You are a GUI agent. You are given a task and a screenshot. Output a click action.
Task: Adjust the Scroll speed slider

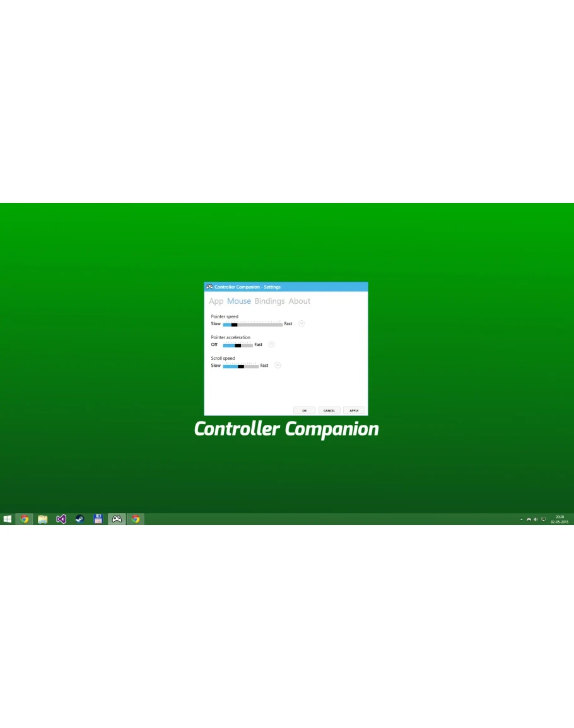coord(241,366)
